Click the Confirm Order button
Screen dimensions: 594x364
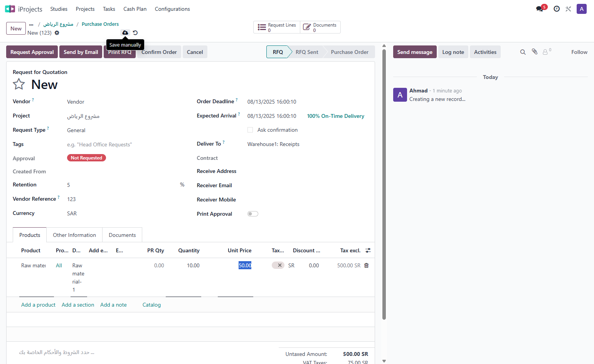(159, 52)
